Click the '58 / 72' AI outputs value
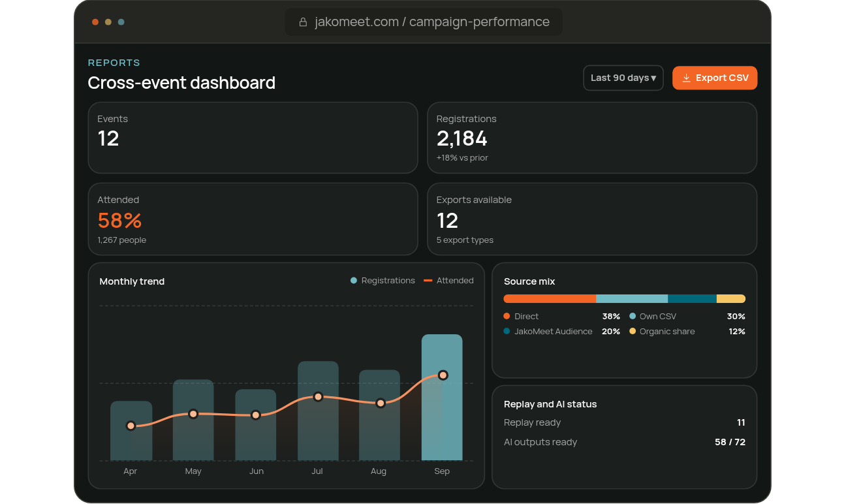 pyautogui.click(x=730, y=442)
